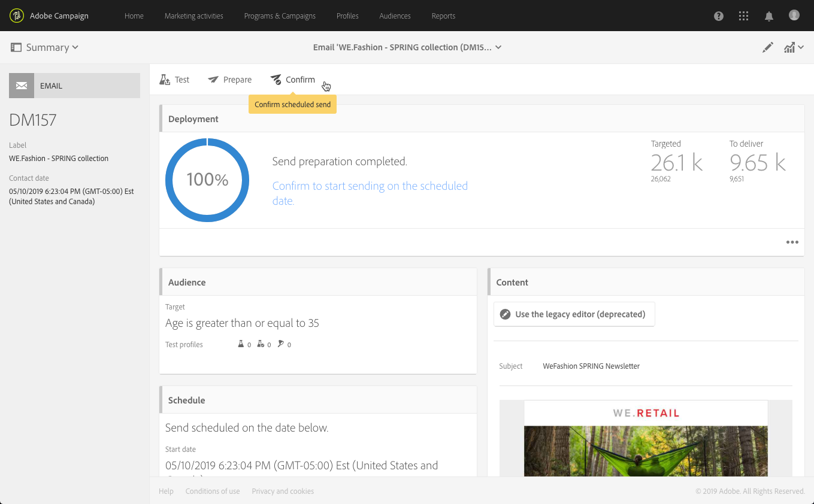Screen dimensions: 814x504
Task: Open the Deployment three-dots more menu
Action: point(792,242)
